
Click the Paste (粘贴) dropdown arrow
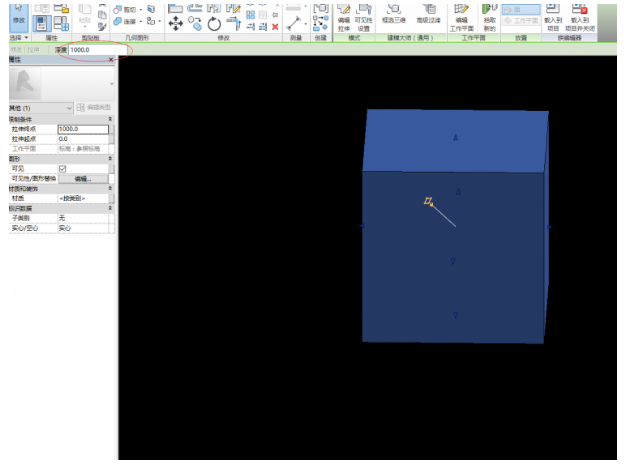85,27
